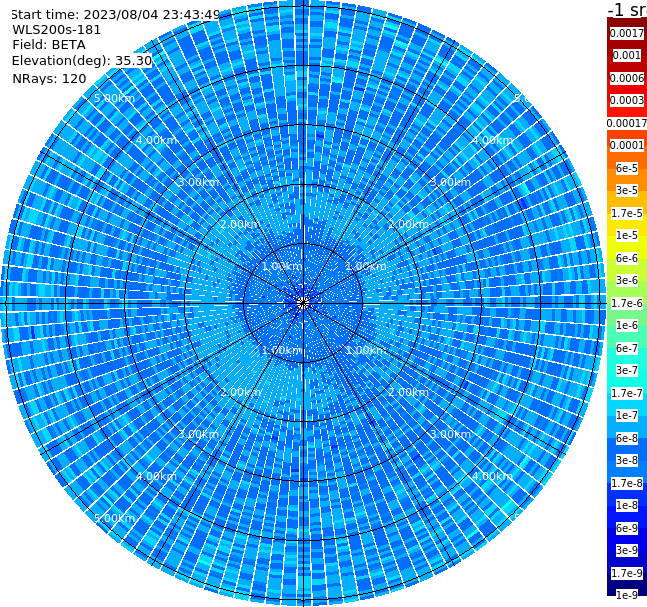
Task: Click the radar origin where all rays converge
Action: pos(303,303)
